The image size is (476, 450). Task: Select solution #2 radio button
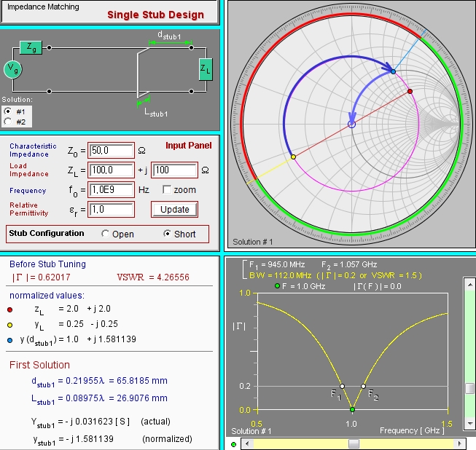8,122
